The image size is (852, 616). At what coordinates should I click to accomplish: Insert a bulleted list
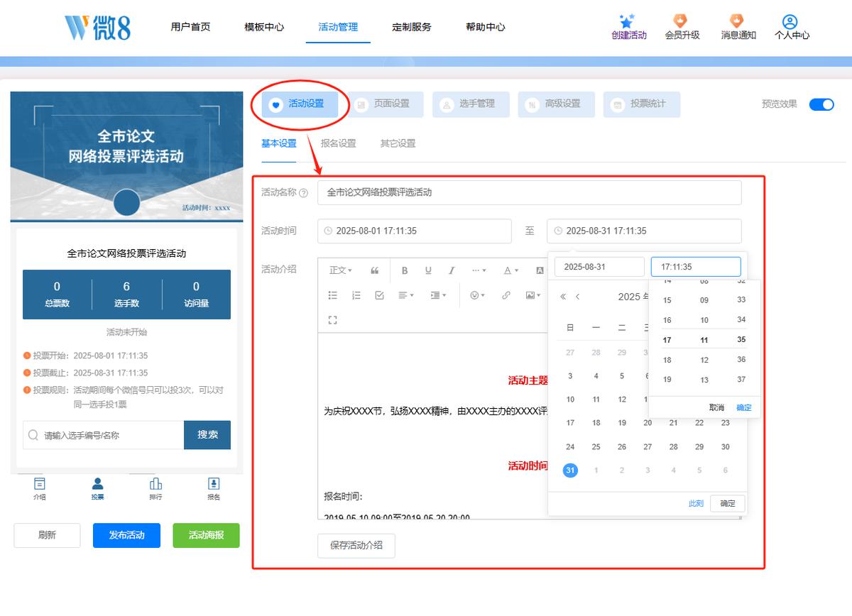(x=333, y=295)
